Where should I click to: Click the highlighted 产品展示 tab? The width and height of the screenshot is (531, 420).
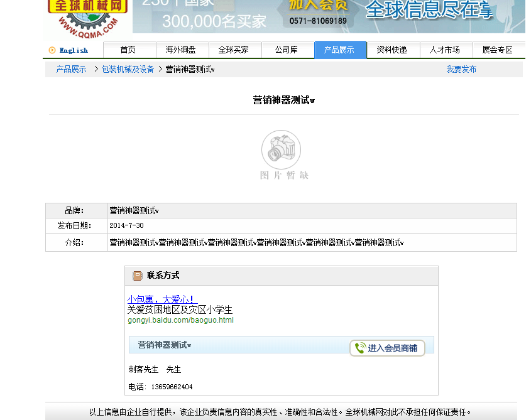(x=340, y=50)
